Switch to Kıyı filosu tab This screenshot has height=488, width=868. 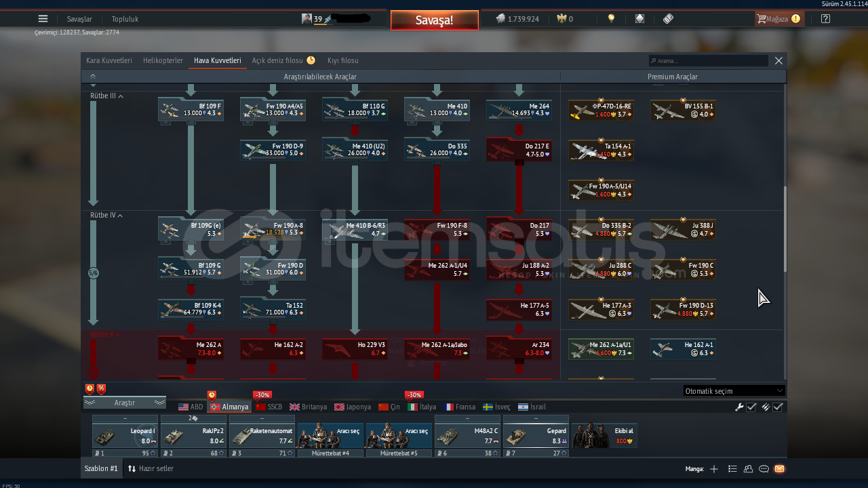pos(343,60)
